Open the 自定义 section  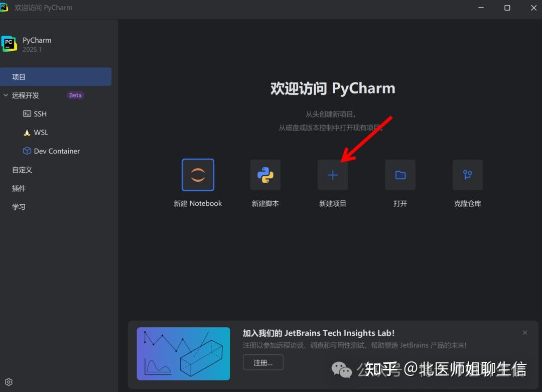tap(22, 170)
